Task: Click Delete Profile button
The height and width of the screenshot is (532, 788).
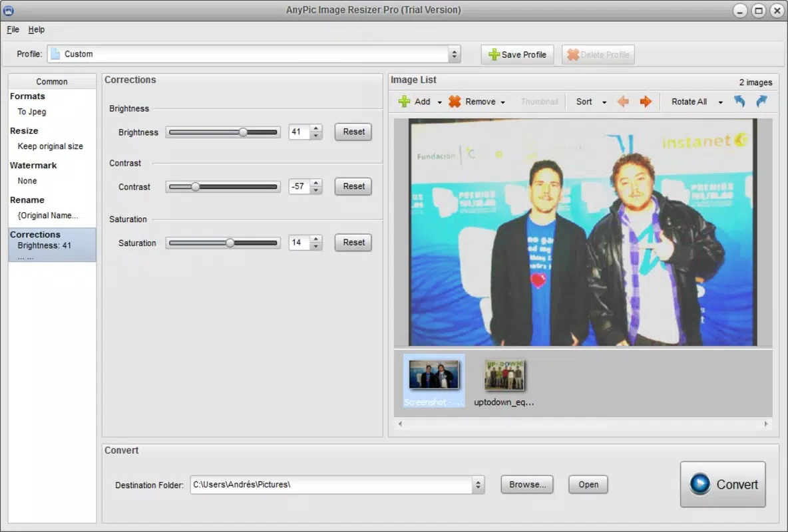Action: (x=598, y=55)
